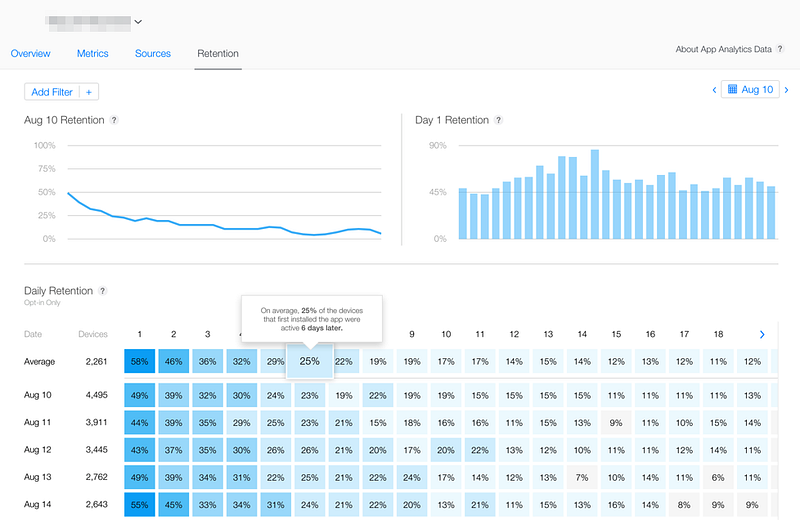This screenshot has width=800, height=520.
Task: Click the Add Filter button
Action: (x=52, y=92)
